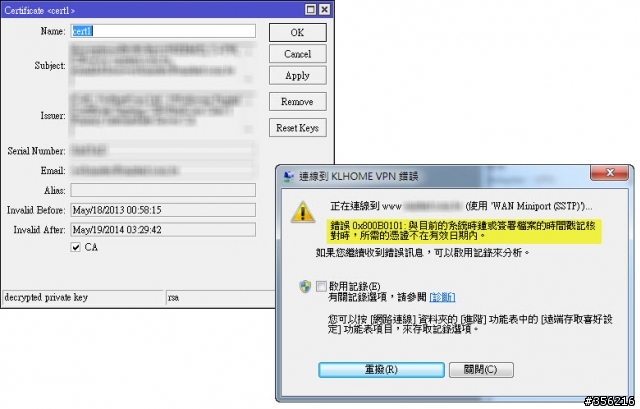Select the Name field containing cert1
Screen dimensions: 640x409
tap(163, 31)
